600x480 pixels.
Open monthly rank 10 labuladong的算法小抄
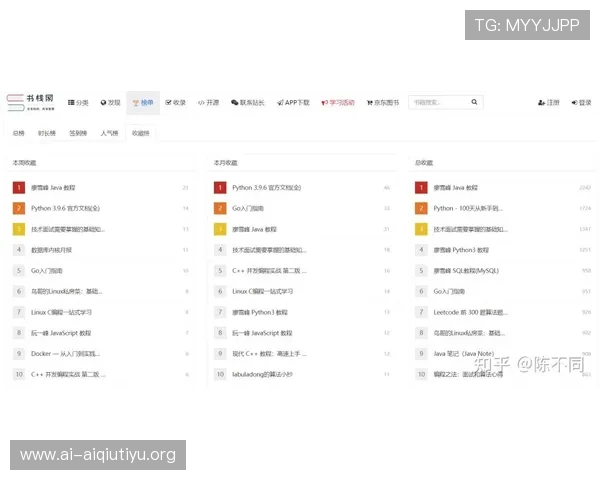(262, 374)
